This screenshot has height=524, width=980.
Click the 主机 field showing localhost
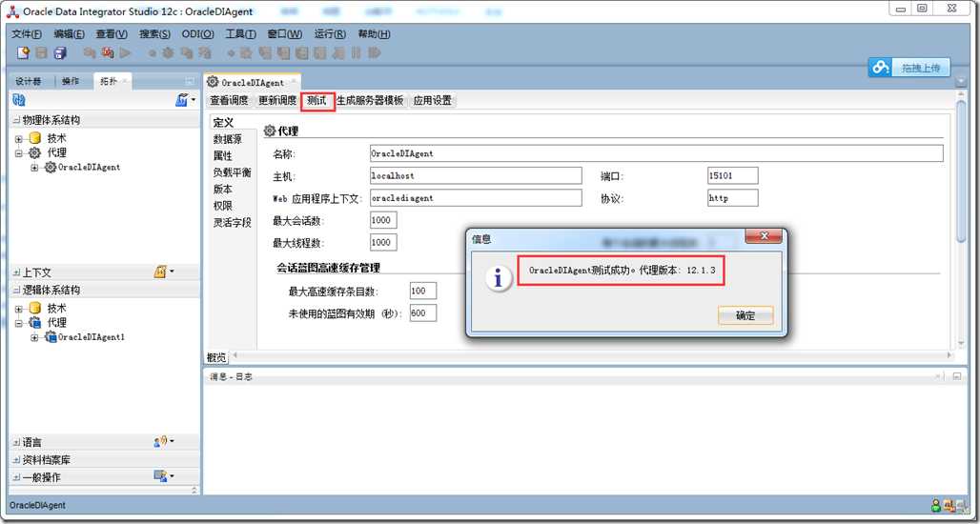click(476, 175)
